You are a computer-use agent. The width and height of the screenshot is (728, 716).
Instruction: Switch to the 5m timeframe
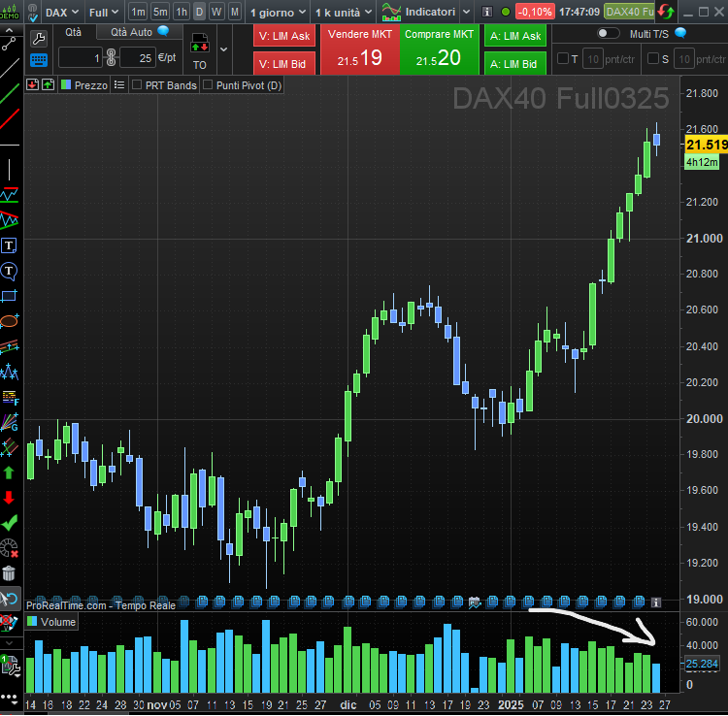click(x=159, y=12)
